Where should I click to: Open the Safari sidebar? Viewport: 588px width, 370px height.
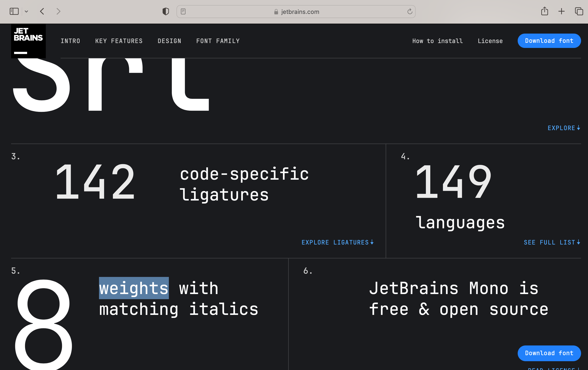14,11
